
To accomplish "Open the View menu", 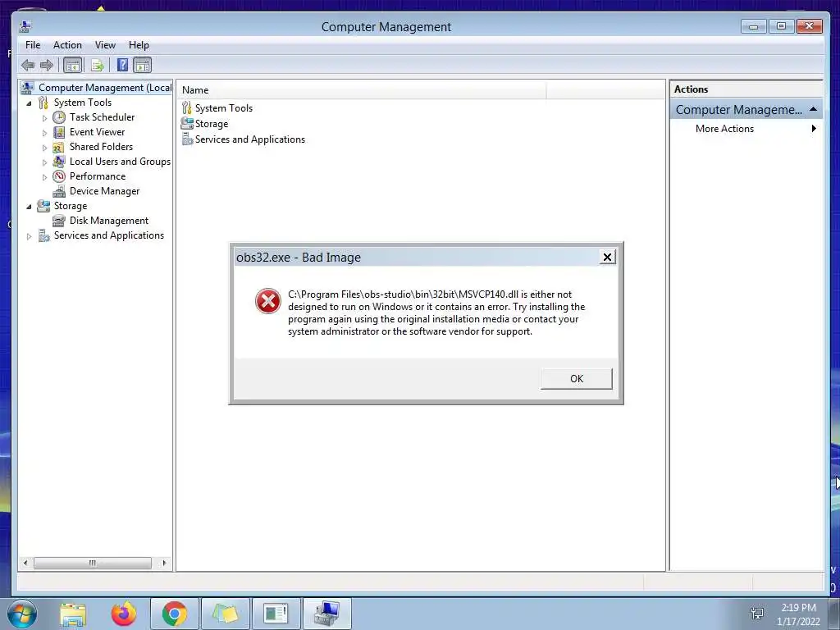I will 105,45.
